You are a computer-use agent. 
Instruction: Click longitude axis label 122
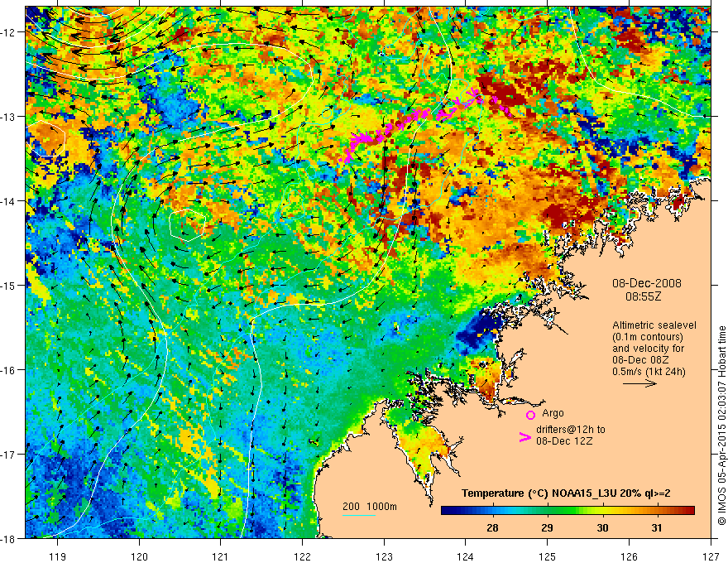302,556
